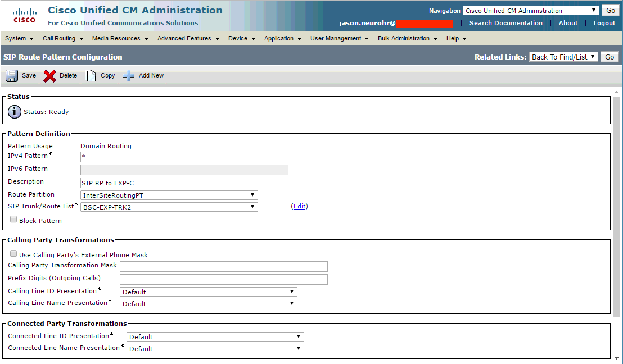The height and width of the screenshot is (364, 623).
Task: Open the Advanced Features menu
Action: click(188, 39)
